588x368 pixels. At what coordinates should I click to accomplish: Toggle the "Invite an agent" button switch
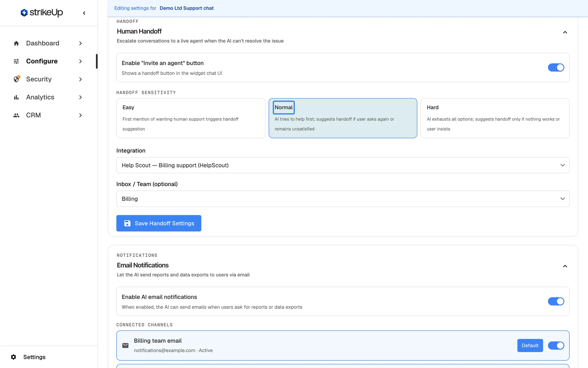[556, 67]
